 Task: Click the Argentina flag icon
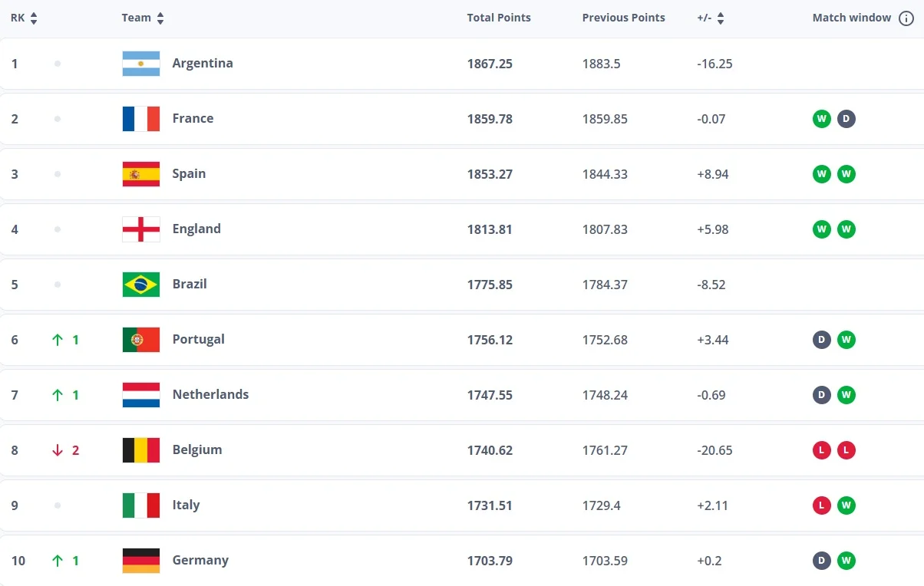(141, 64)
